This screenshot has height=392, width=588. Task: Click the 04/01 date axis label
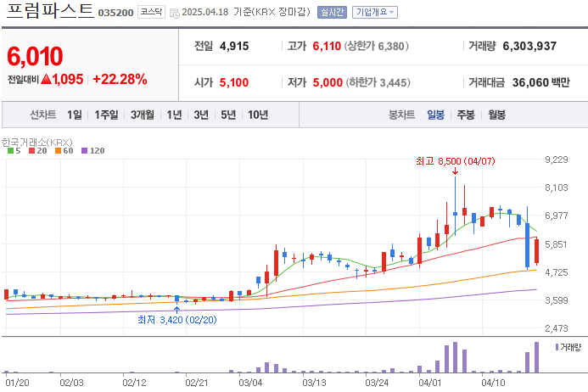pos(430,383)
